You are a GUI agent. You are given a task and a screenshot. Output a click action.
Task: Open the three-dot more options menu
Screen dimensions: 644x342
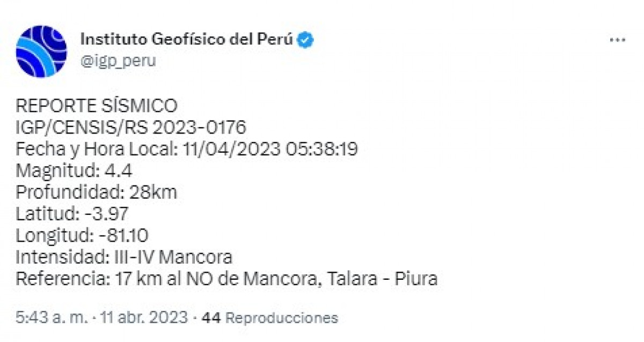(x=617, y=41)
